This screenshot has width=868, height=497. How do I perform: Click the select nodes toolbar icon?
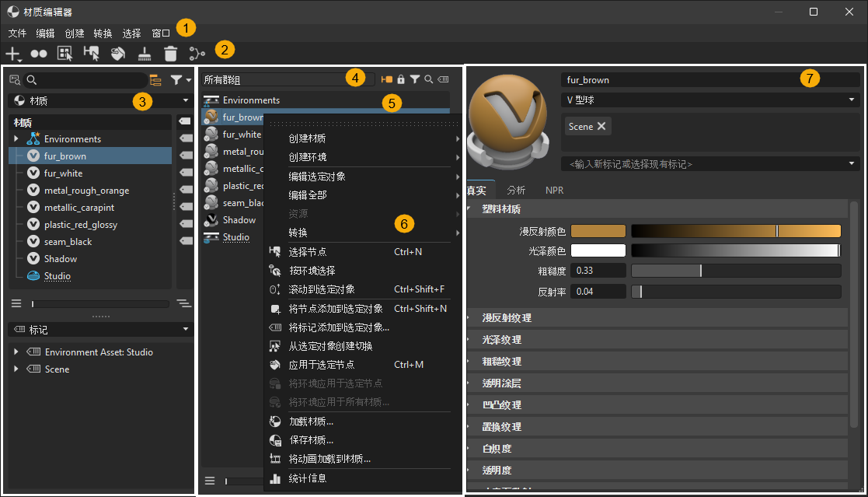92,54
